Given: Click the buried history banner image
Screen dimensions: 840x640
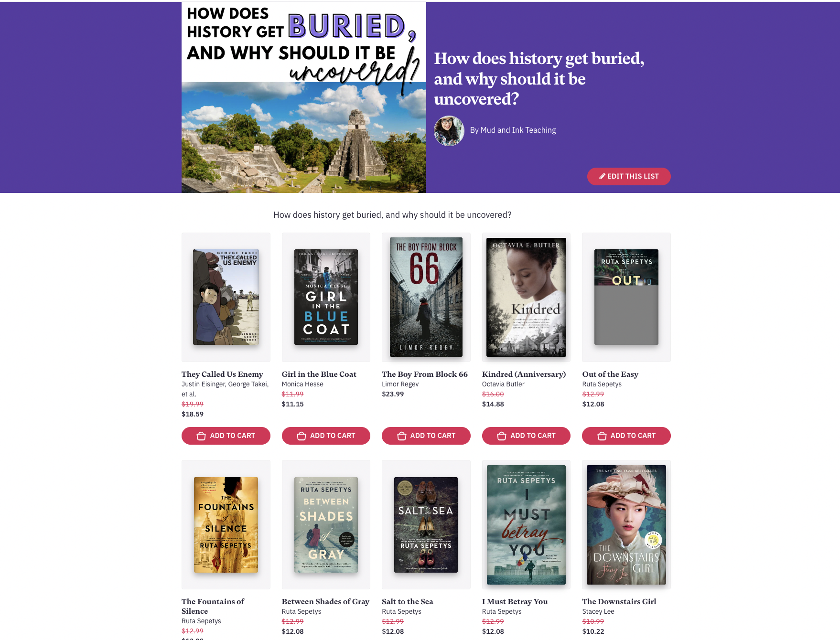Looking at the screenshot, I should pyautogui.click(x=304, y=97).
